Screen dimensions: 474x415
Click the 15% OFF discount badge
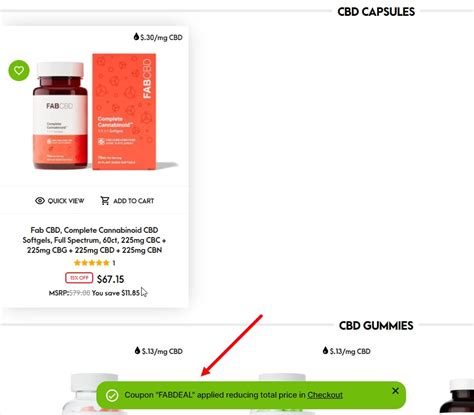[x=79, y=278]
